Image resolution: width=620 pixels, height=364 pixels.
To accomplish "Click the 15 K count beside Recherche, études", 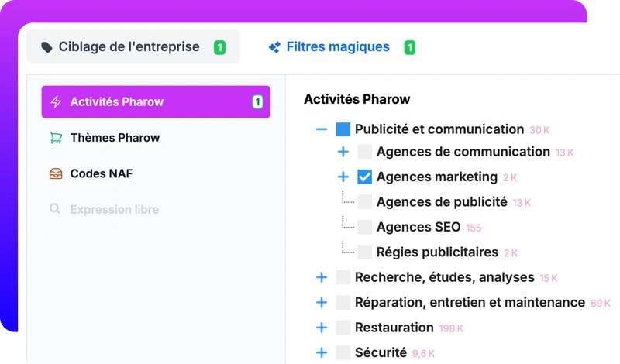I will tap(549, 278).
